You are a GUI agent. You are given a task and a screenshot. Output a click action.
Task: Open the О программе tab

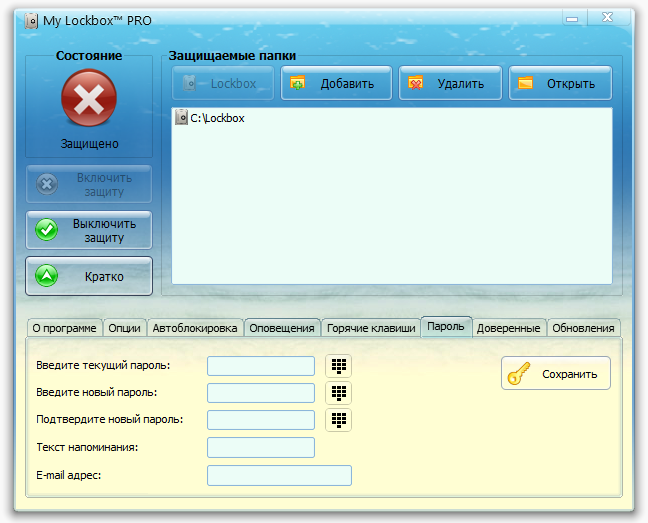[x=64, y=328]
